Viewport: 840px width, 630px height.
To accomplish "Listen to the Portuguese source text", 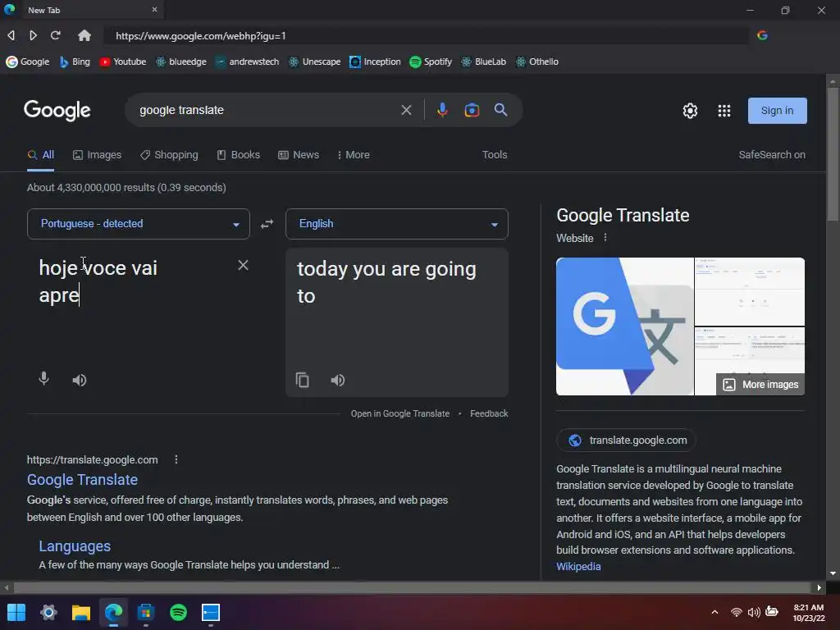I will [x=80, y=380].
